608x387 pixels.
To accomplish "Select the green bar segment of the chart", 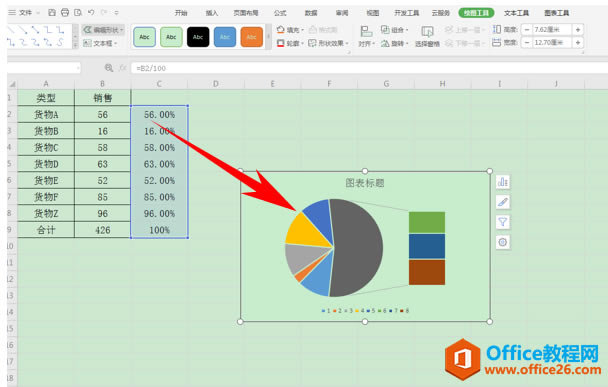I will 427,222.
